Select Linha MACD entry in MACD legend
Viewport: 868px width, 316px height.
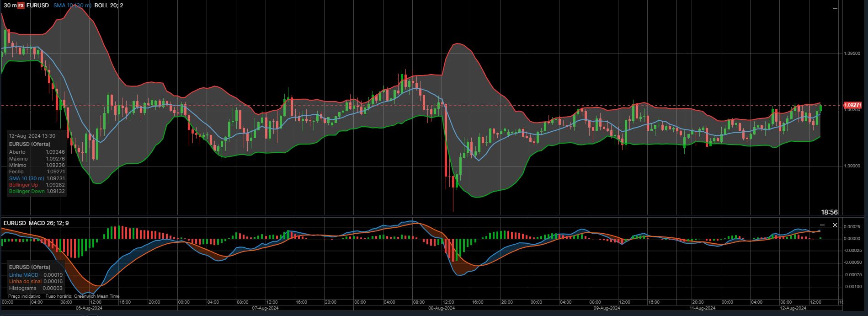pyautogui.click(x=24, y=275)
